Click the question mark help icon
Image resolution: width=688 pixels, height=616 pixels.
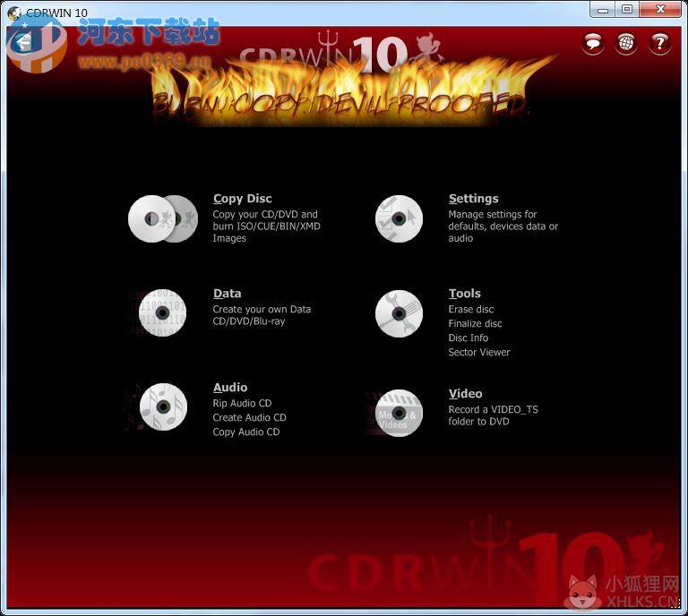[x=660, y=43]
